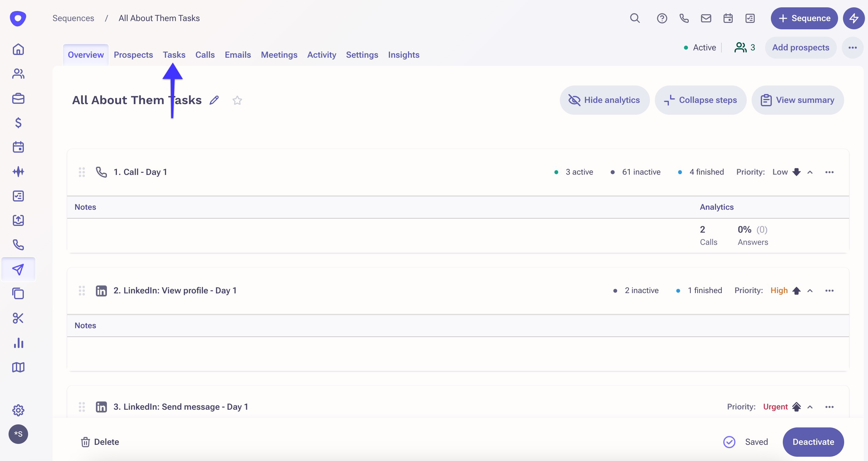The width and height of the screenshot is (868, 461).
Task: Favorite the sequence with the star icon
Action: click(237, 100)
